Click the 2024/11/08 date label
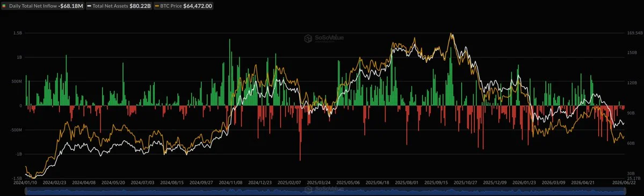 point(230,182)
